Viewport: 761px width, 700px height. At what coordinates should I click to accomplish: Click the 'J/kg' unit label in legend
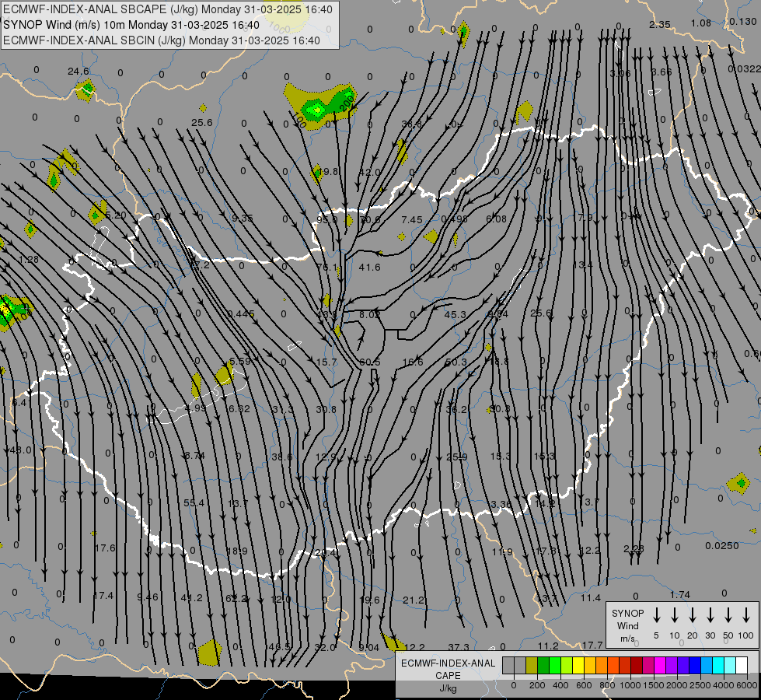pos(448,688)
